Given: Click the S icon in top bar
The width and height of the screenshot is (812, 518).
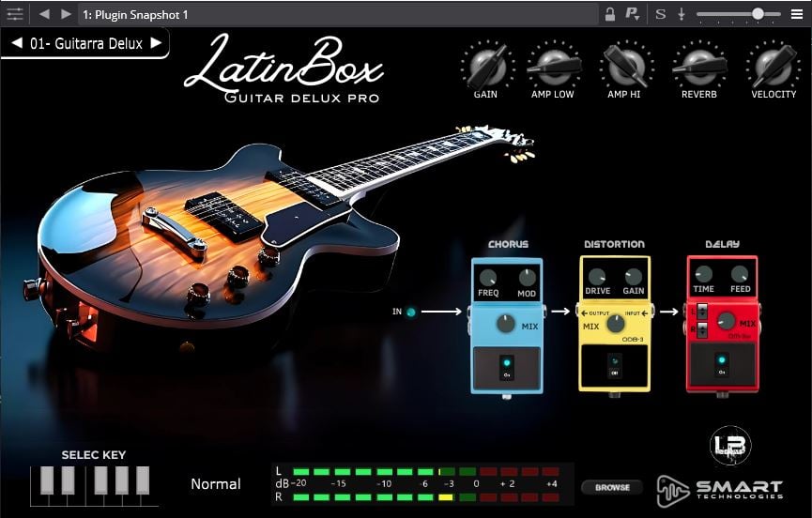Looking at the screenshot, I should (x=660, y=14).
